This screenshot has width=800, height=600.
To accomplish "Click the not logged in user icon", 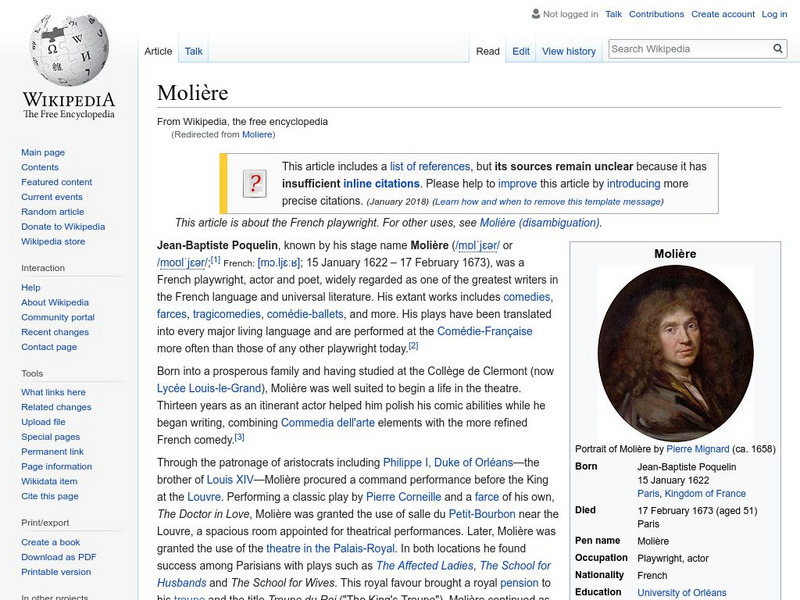I will click(536, 14).
